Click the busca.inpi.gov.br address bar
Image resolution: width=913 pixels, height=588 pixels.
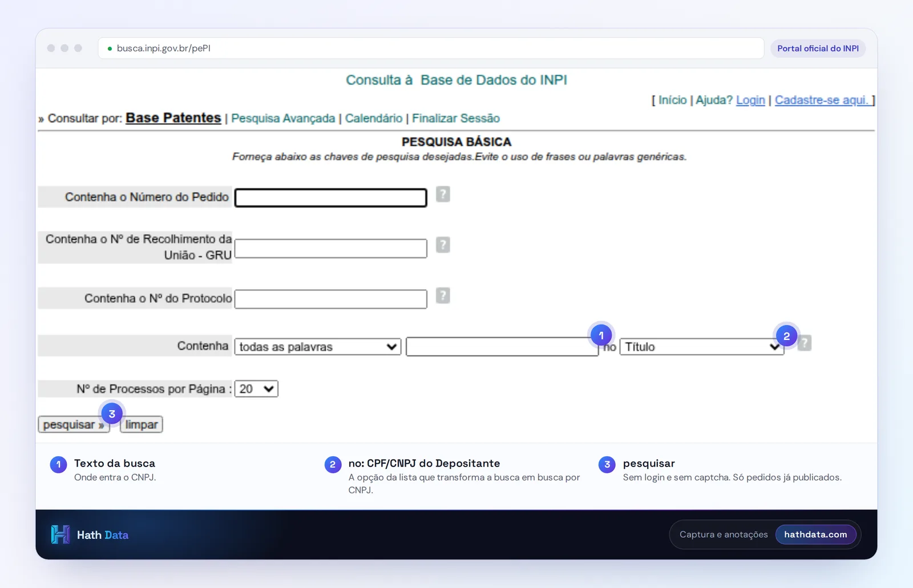(x=431, y=48)
